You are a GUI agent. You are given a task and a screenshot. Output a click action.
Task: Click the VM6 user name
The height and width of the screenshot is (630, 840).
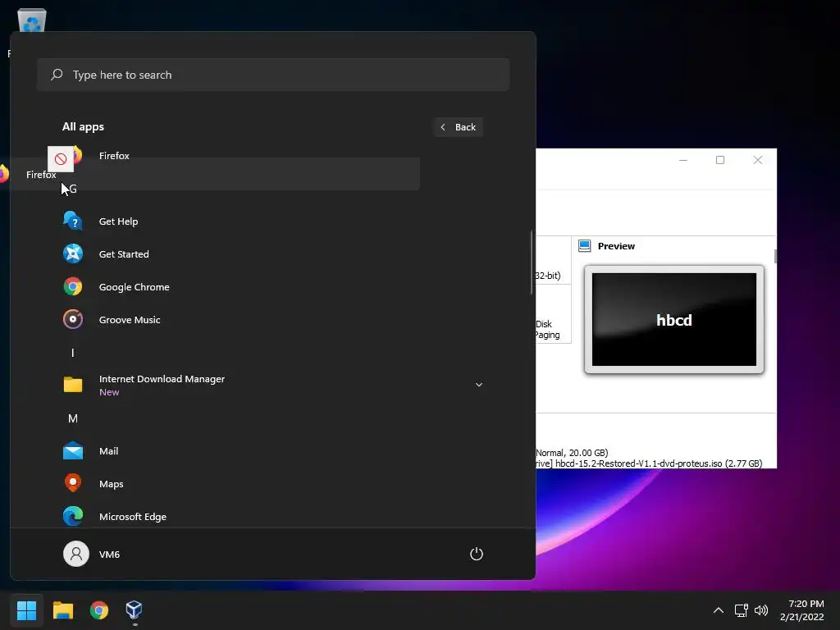pyautogui.click(x=109, y=554)
